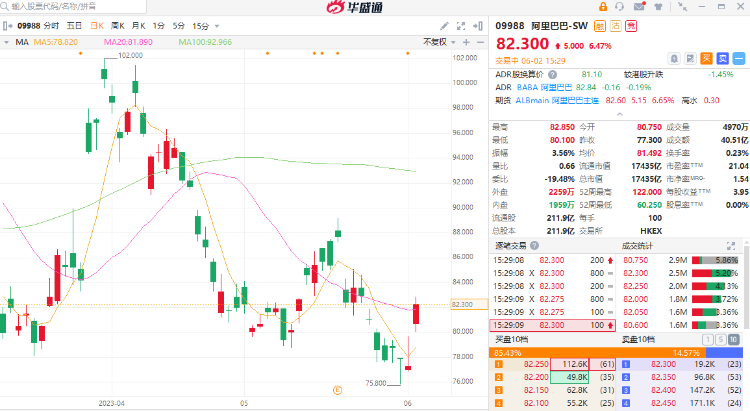Select ask level 1 price 82.300
This screenshot has width=750, height=411.
coord(663,364)
